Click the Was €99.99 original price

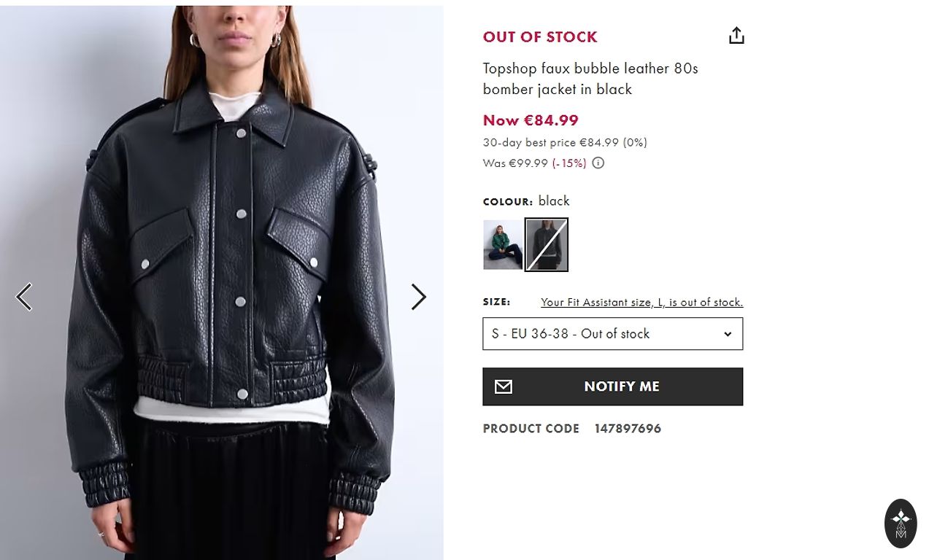tap(515, 163)
